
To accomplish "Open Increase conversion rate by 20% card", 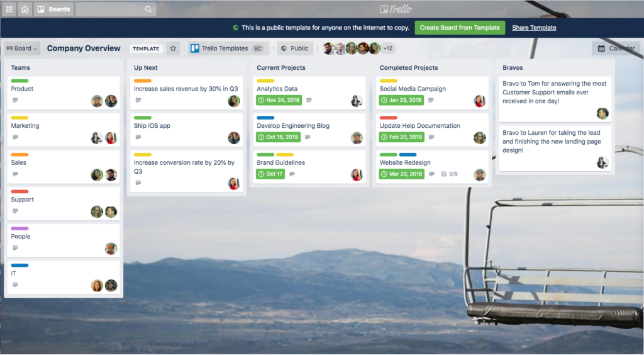I will pos(186,171).
